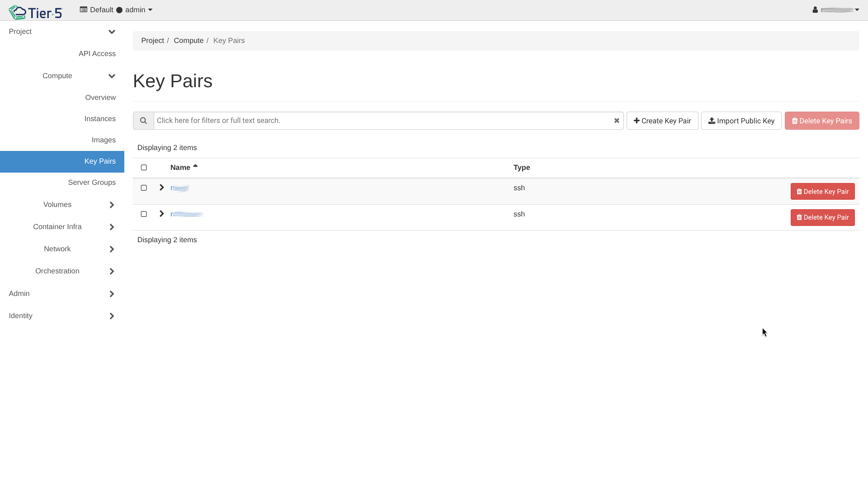Click Create Key Pair button
Viewport: 868px width, 488px height.
[662, 121]
